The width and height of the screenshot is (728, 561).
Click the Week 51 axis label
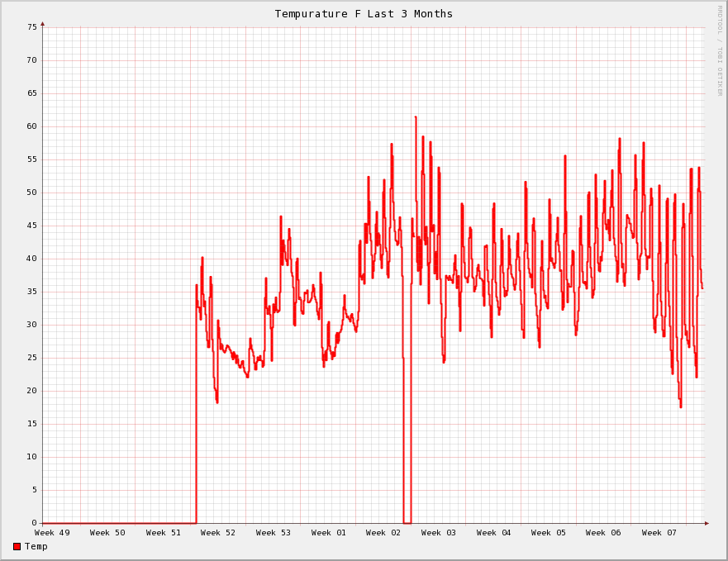click(x=163, y=533)
